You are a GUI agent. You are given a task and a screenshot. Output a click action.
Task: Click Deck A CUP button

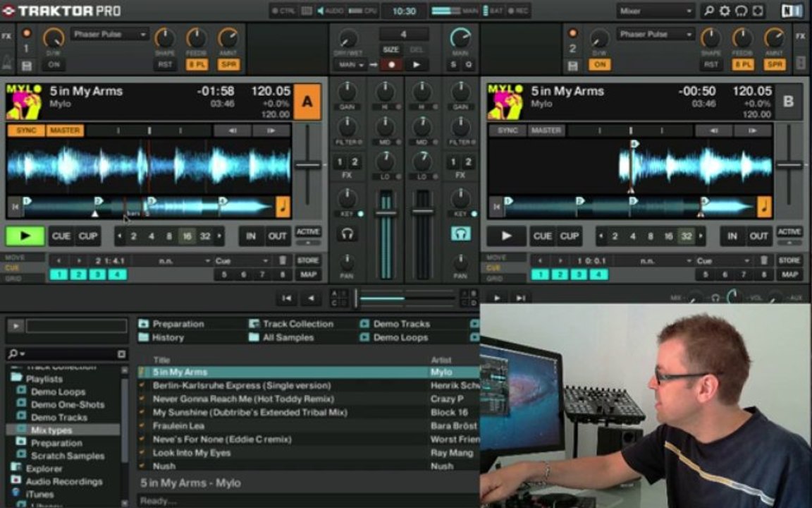[x=87, y=236]
